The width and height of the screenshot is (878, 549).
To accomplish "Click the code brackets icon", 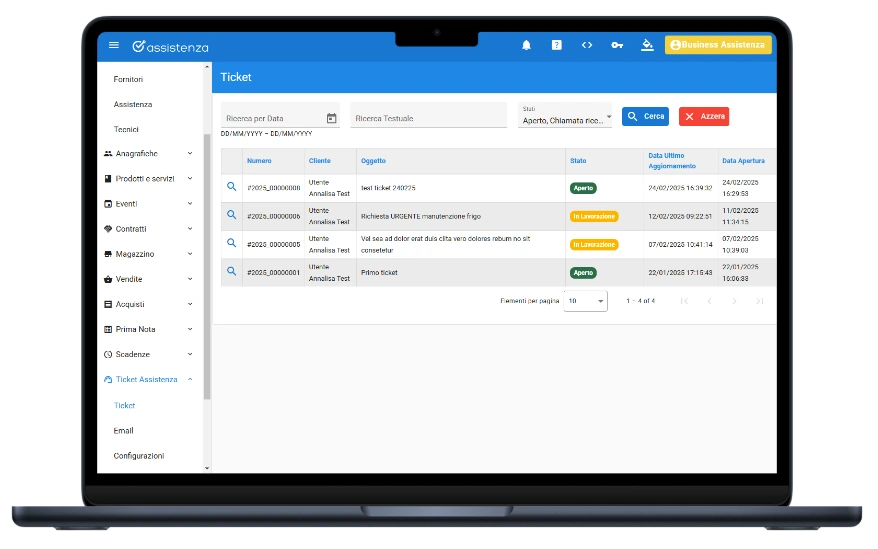I will 587,45.
